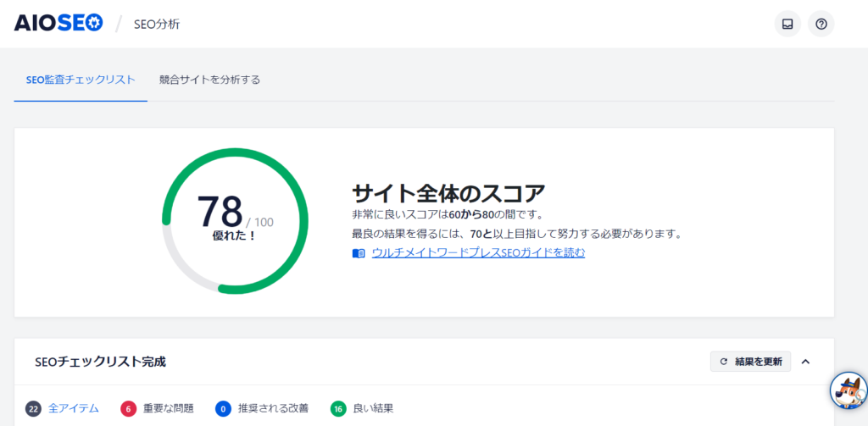Open the dog mascot chat helper
The height and width of the screenshot is (426, 868).
pos(849,390)
